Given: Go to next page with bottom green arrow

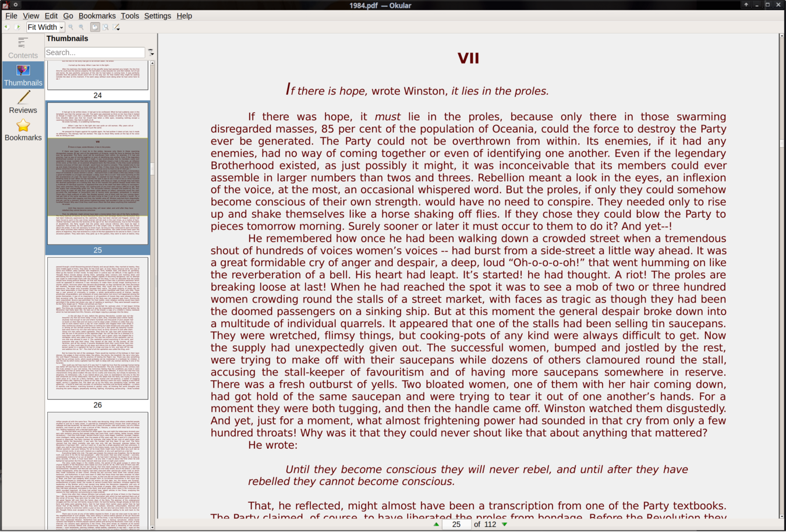Looking at the screenshot, I should (x=505, y=524).
